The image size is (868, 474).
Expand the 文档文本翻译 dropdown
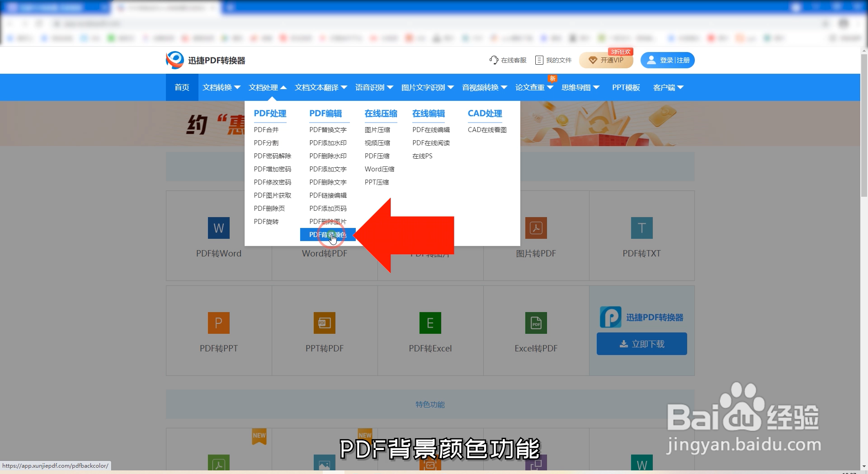(x=321, y=87)
